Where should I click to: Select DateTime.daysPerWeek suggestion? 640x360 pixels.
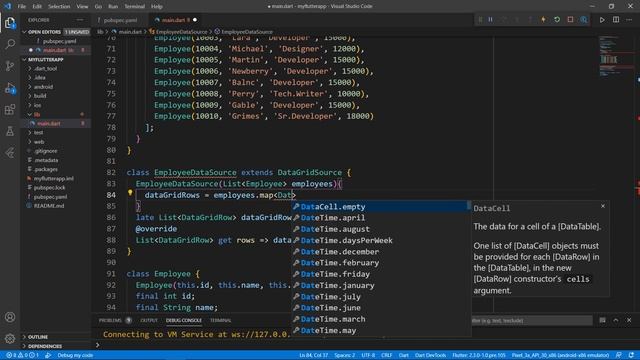click(x=381, y=240)
